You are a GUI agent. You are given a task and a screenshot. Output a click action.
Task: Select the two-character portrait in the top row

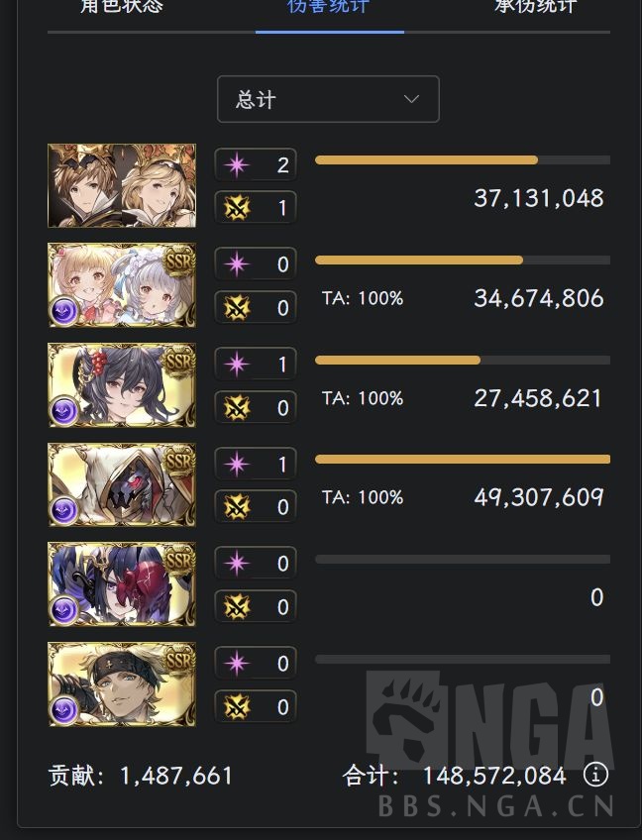click(x=122, y=186)
